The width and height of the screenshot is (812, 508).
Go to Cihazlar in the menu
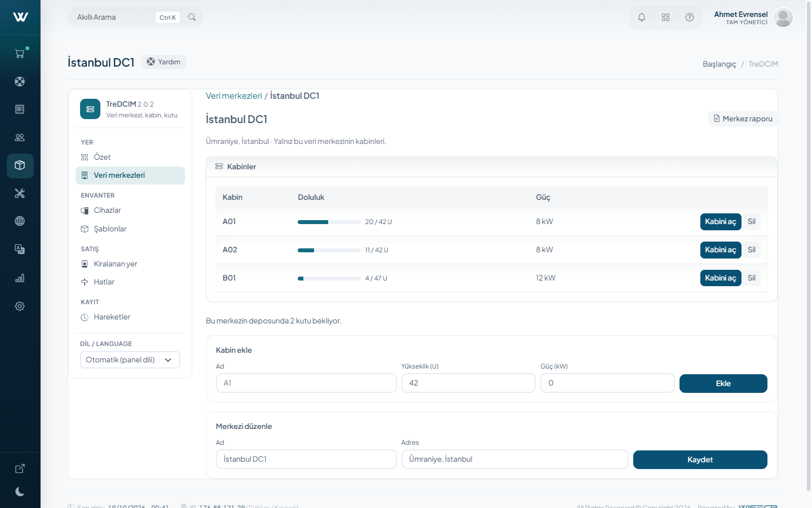[x=130, y=211]
